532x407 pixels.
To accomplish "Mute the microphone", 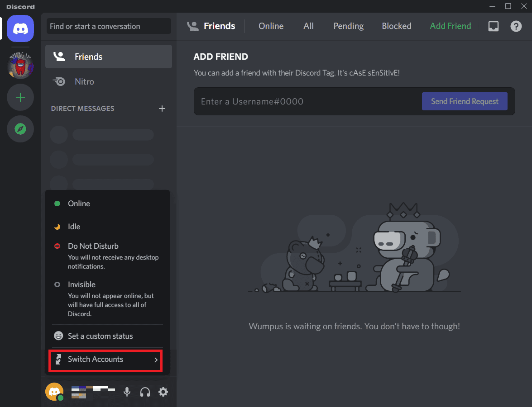I will pos(127,392).
